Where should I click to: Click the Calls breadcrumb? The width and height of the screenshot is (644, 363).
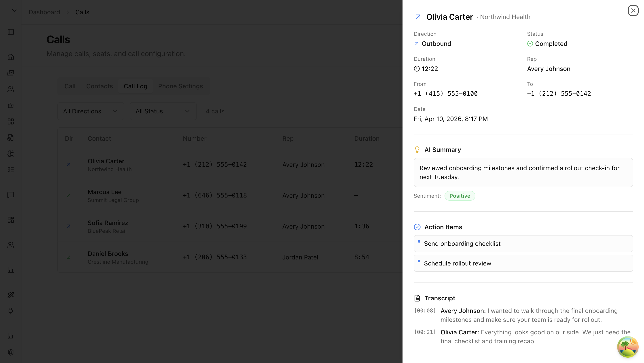[x=82, y=12]
